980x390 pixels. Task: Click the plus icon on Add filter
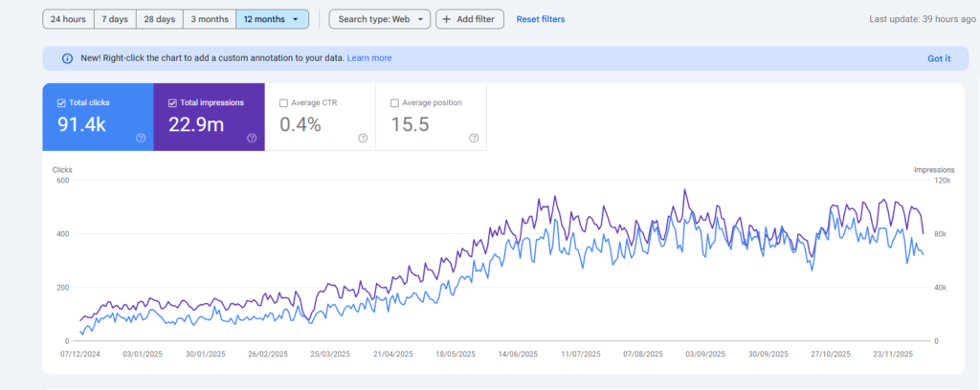[447, 19]
